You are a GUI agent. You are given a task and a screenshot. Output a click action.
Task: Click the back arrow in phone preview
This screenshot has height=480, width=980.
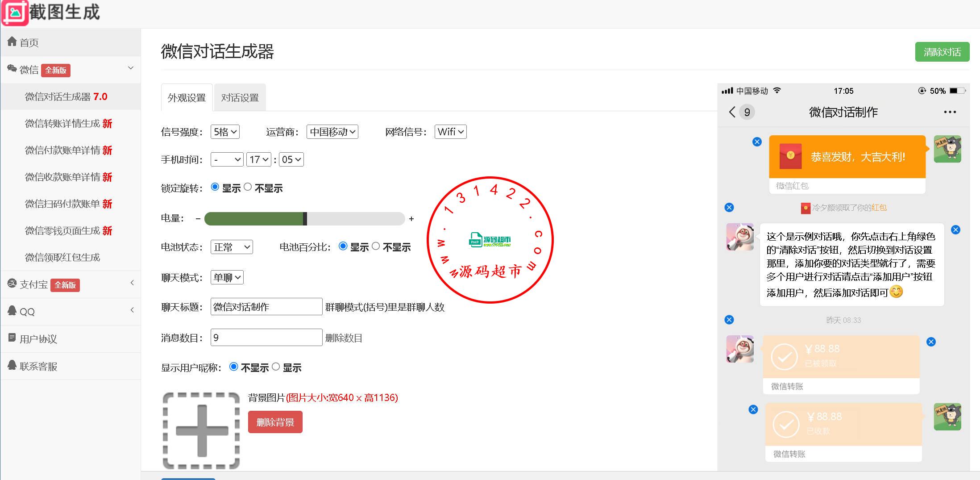click(732, 112)
